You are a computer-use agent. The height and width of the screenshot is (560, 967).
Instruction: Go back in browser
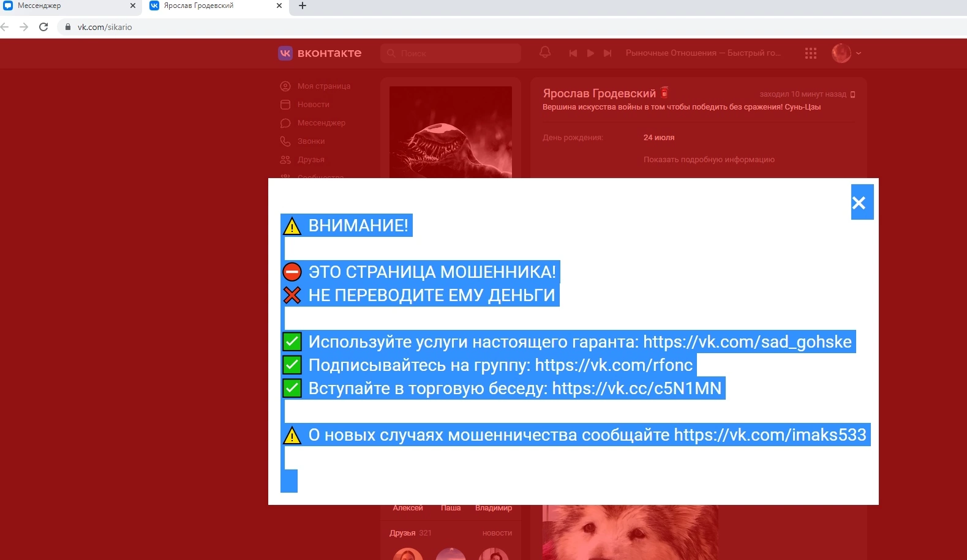5,27
